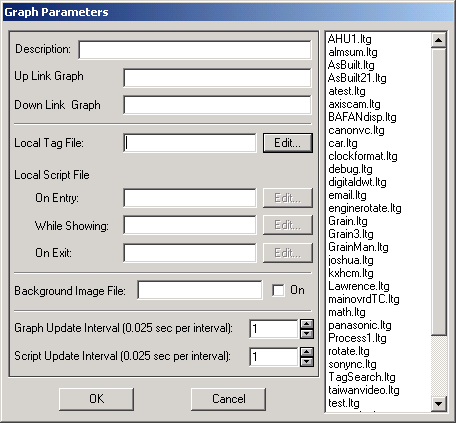Click the file list scroll up arrow

point(439,40)
